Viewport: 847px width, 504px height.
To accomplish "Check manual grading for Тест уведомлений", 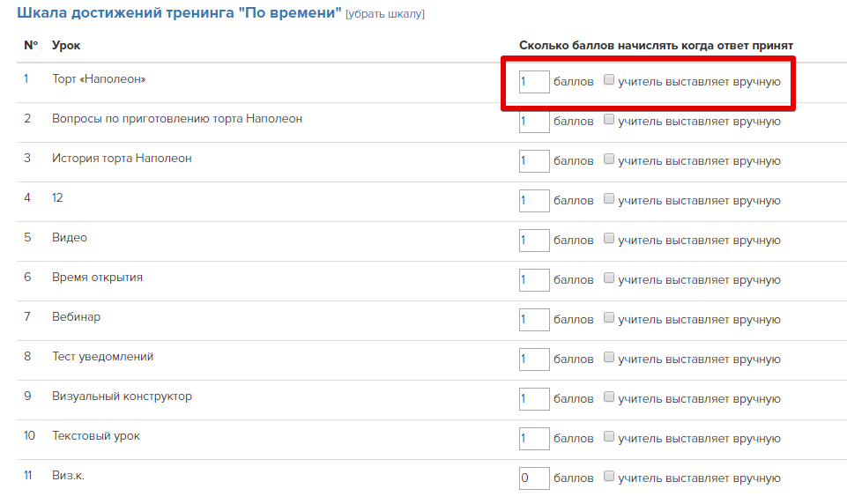I will coord(609,358).
